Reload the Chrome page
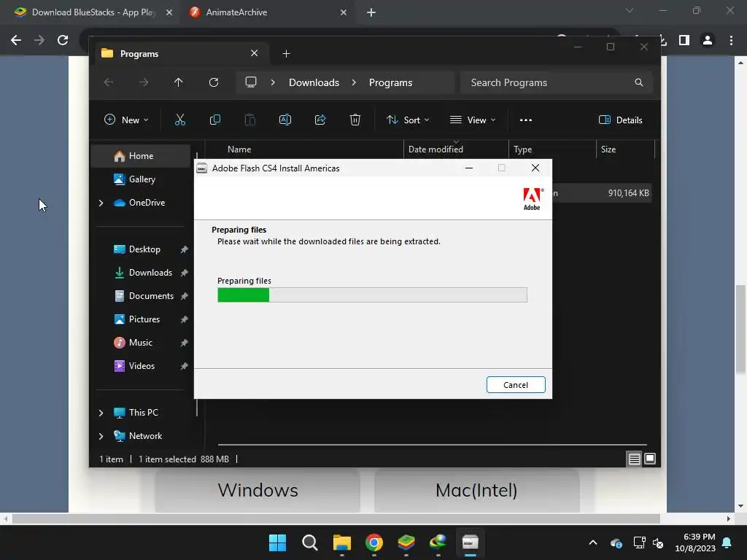This screenshot has height=560, width=747. 63,40
